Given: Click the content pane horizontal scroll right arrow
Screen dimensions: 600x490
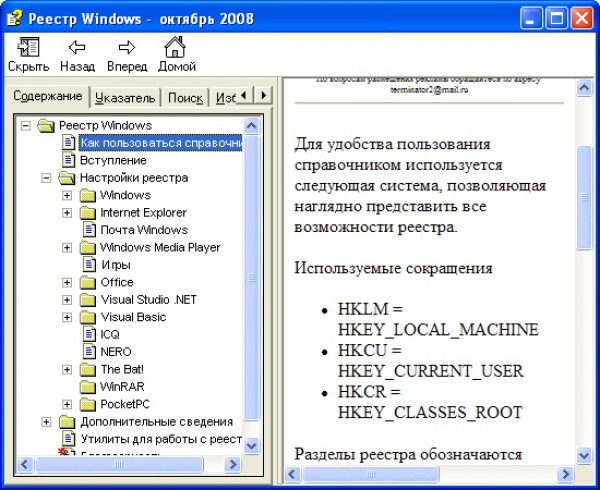Looking at the screenshot, I should pyautogui.click(x=565, y=474).
